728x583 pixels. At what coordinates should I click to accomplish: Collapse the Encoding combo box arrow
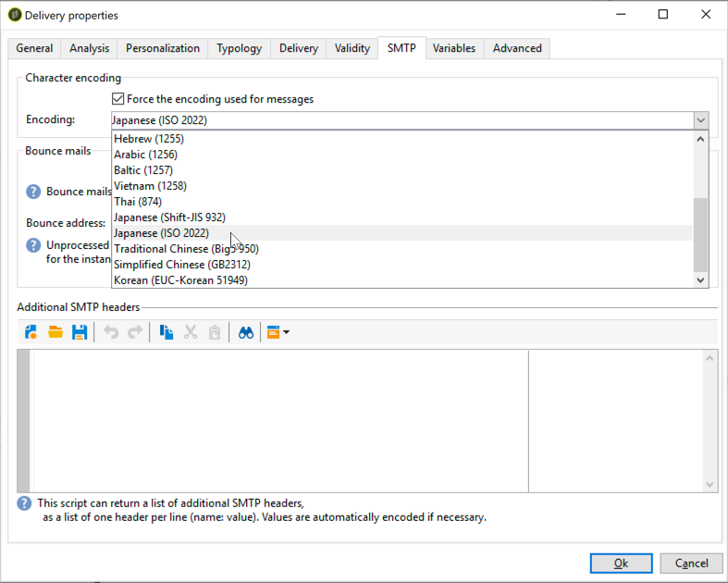(701, 120)
